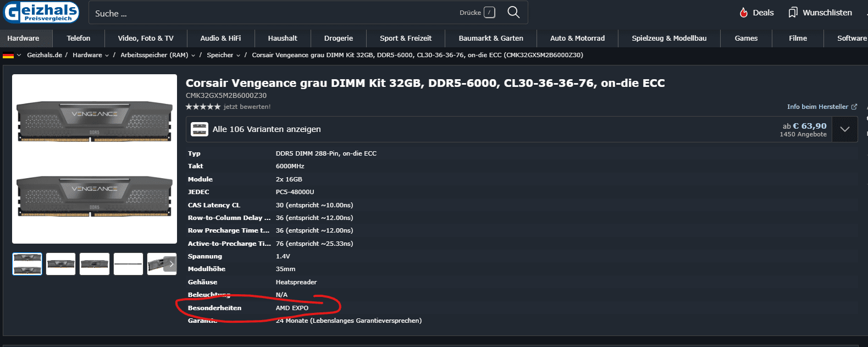
Task: Click JEDEC value PC5-48000U
Action: click(295, 192)
